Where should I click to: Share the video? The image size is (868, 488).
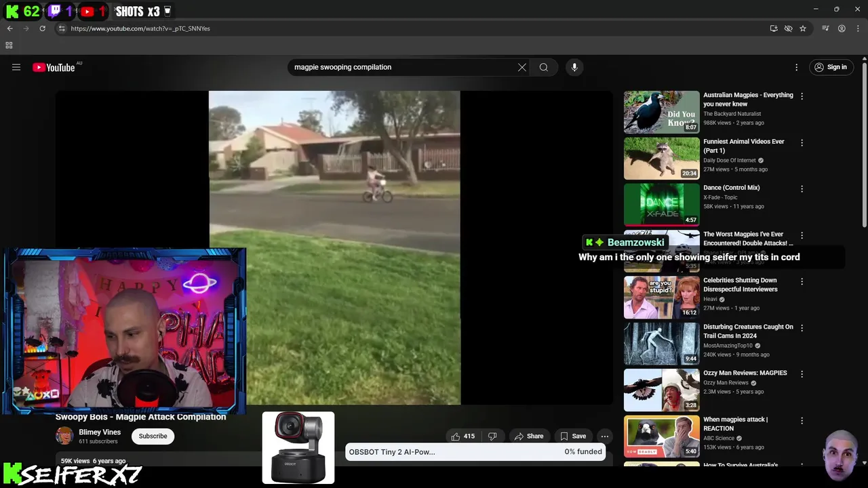(529, 436)
